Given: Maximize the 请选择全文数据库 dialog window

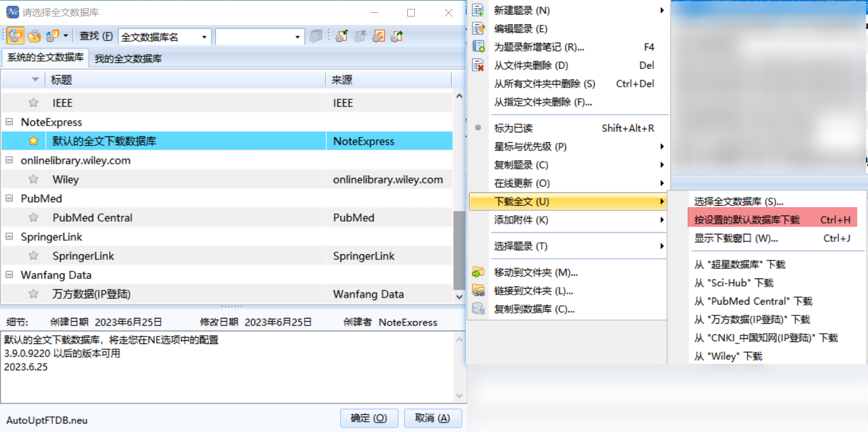Looking at the screenshot, I should [411, 13].
